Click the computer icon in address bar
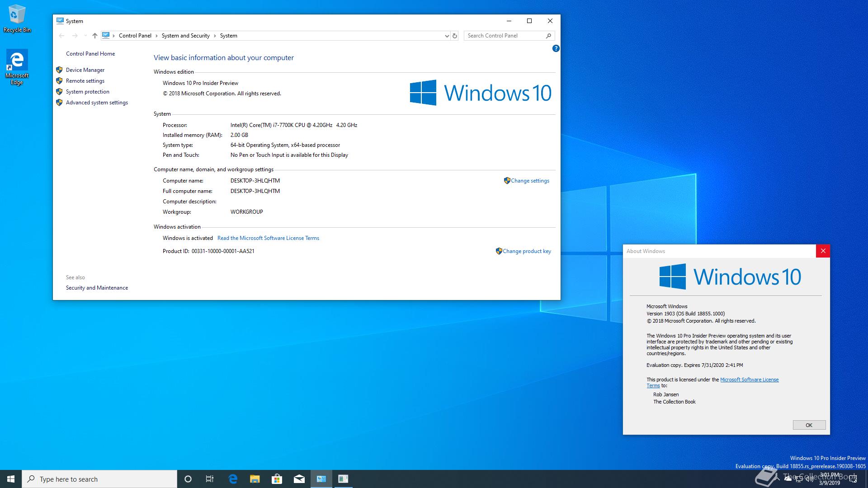868x488 pixels. click(106, 35)
